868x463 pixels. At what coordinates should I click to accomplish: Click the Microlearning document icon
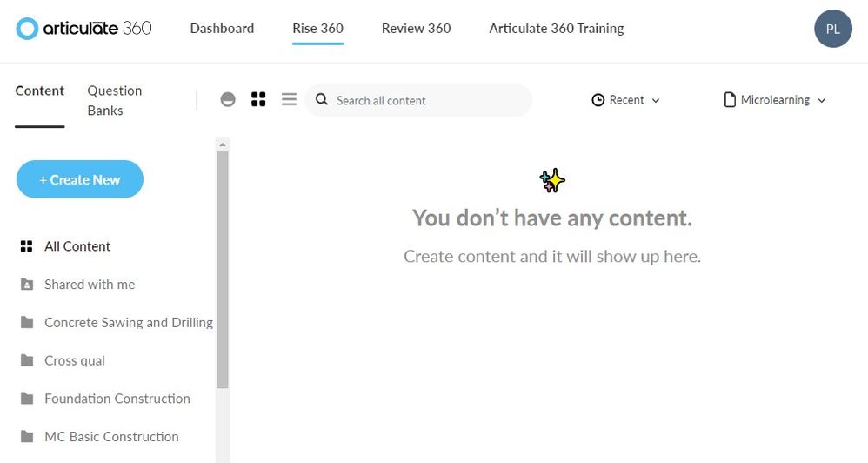(730, 100)
